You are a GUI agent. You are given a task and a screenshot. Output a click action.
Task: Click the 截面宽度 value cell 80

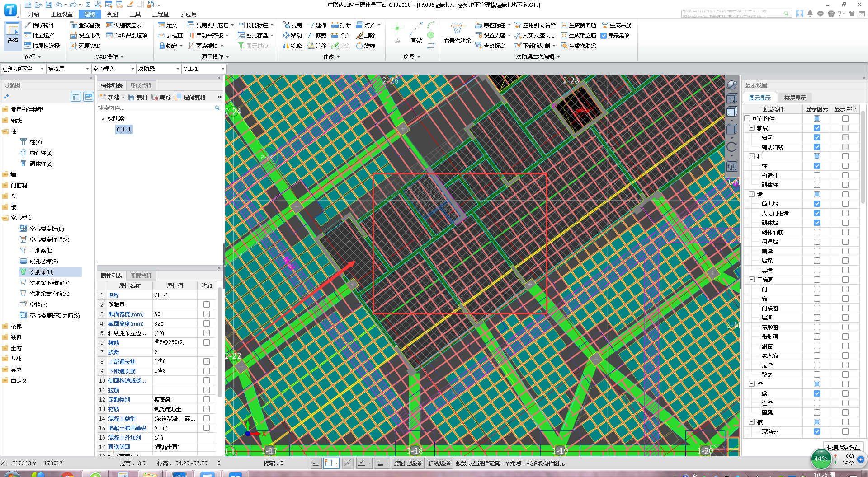[x=175, y=314]
